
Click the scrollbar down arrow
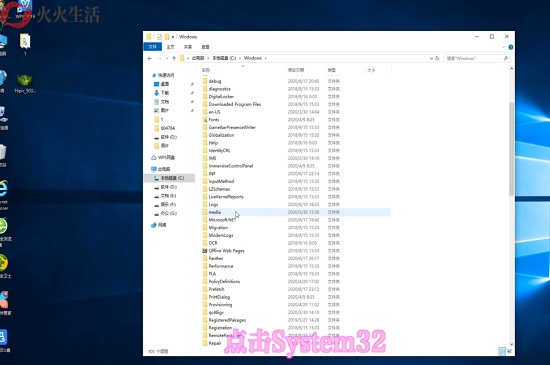511,344
